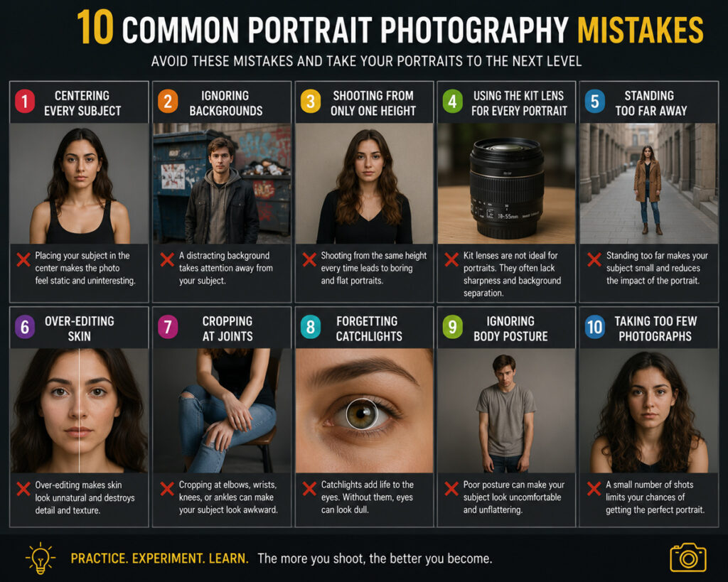Click the orange number 2 badge
Viewport: 728px width, 582px height.
[x=168, y=101]
